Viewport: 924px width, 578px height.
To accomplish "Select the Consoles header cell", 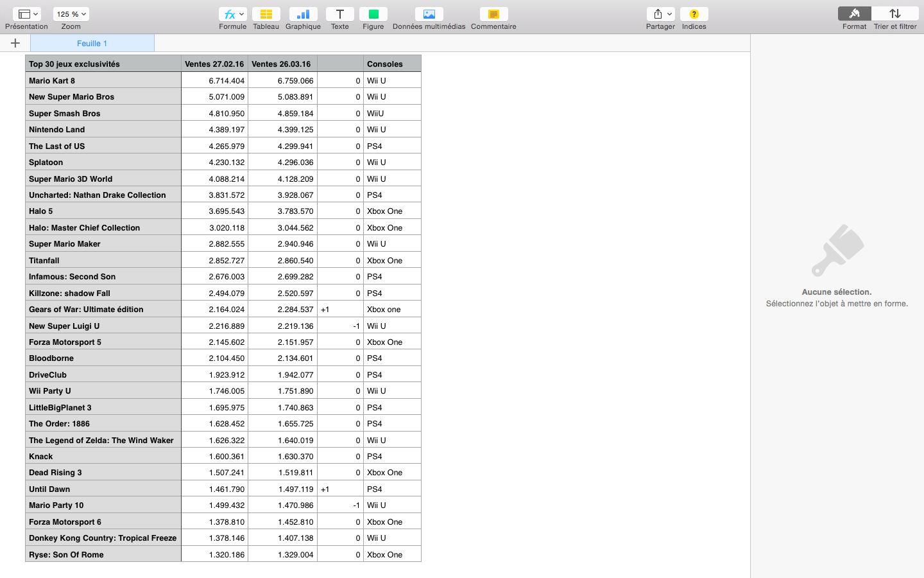I will coord(392,64).
